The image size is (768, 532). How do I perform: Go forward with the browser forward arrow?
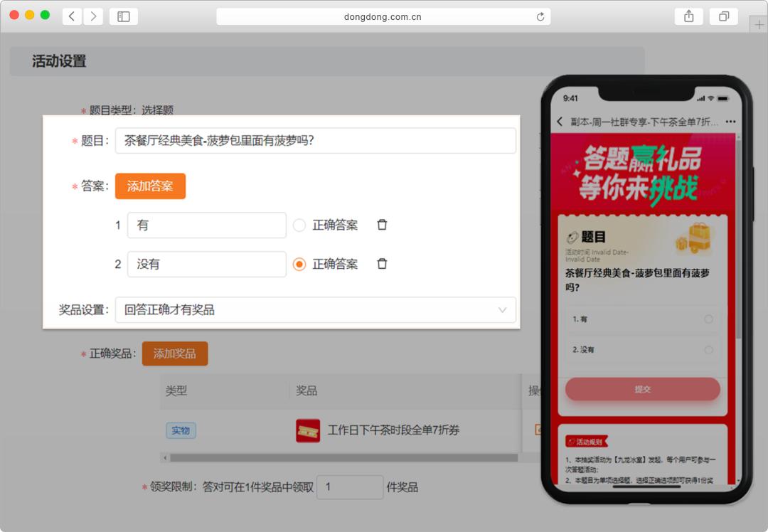coord(93,16)
